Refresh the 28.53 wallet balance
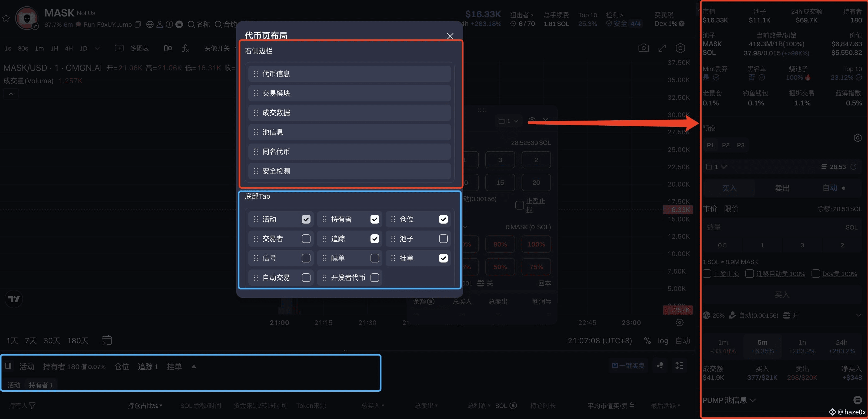Screen dimensions: 868x419 [x=853, y=167]
